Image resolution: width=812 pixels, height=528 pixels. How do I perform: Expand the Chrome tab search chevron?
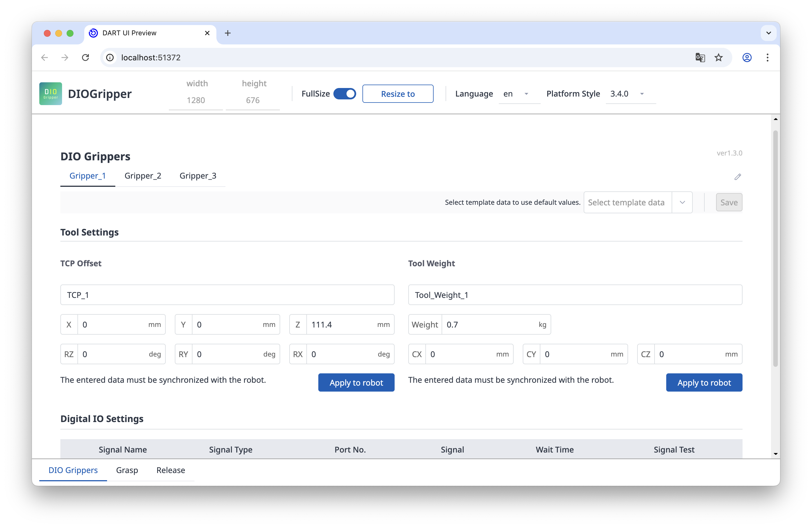(x=768, y=33)
